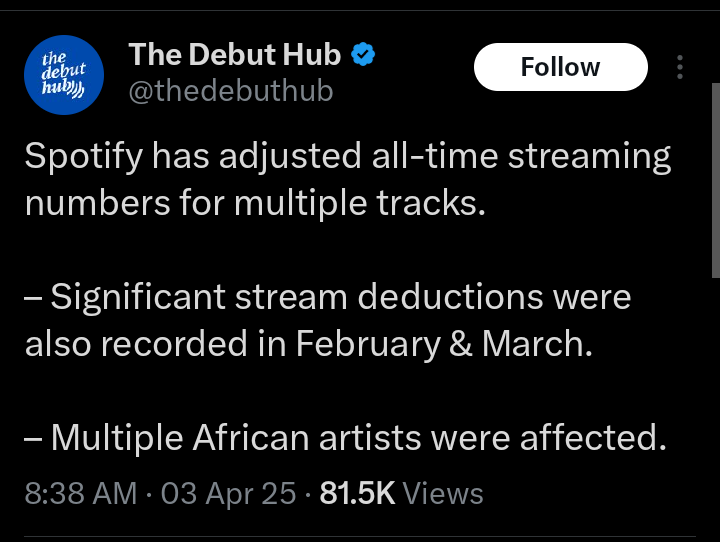Click the 8:38 AM timestamp
The width and height of the screenshot is (720, 542).
click(80, 493)
